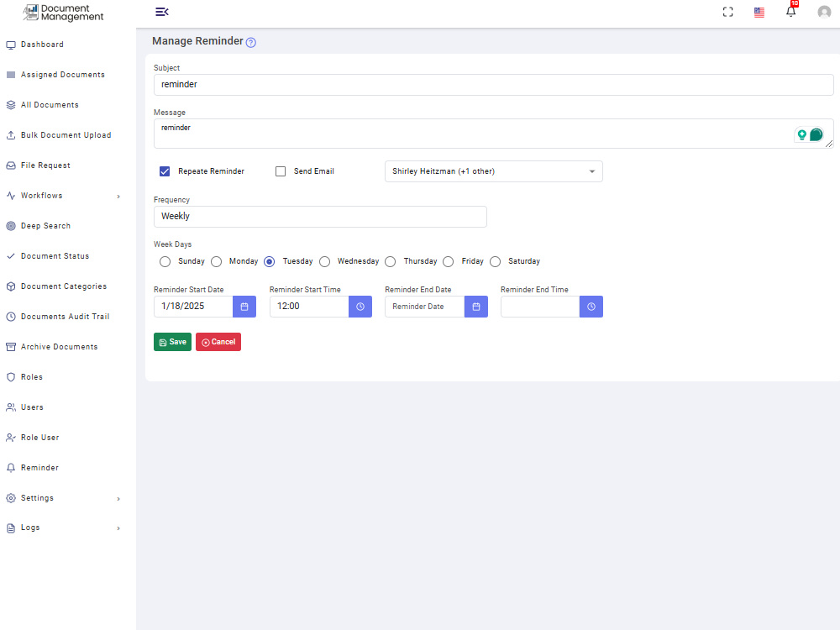
Task: Click the Documents Audit Trail clock icon
Action: click(x=11, y=317)
